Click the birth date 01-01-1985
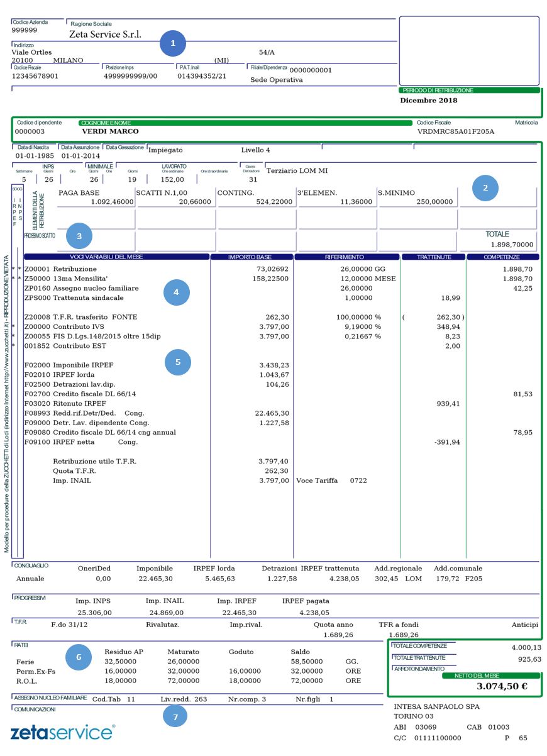 point(35,155)
